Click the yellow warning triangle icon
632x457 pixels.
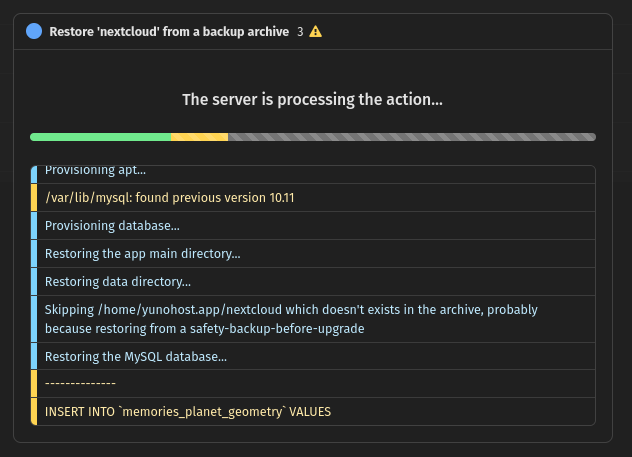click(x=316, y=31)
